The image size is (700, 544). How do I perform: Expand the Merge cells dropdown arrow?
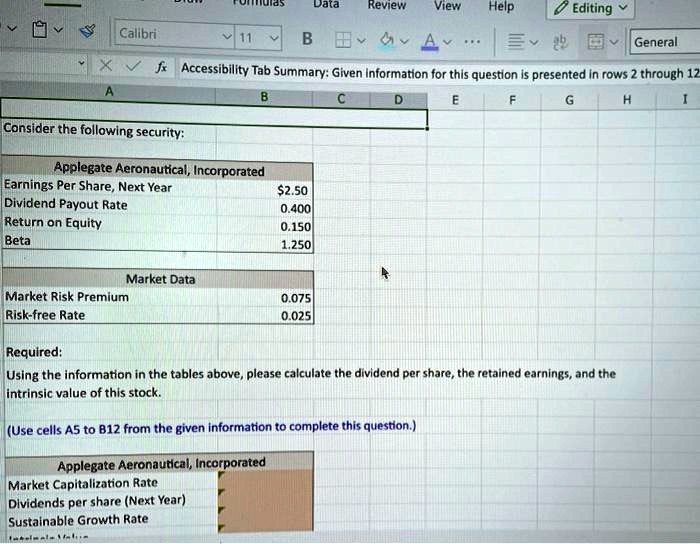click(x=614, y=42)
